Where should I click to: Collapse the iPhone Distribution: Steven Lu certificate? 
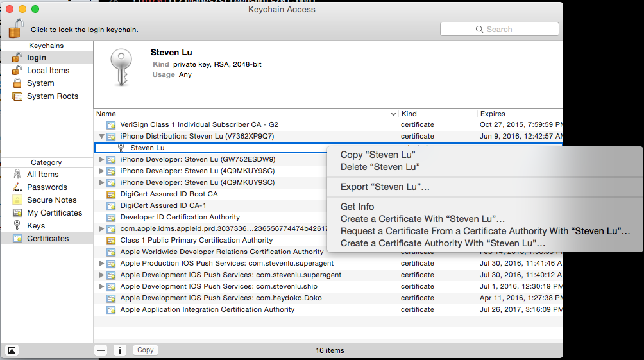(101, 137)
